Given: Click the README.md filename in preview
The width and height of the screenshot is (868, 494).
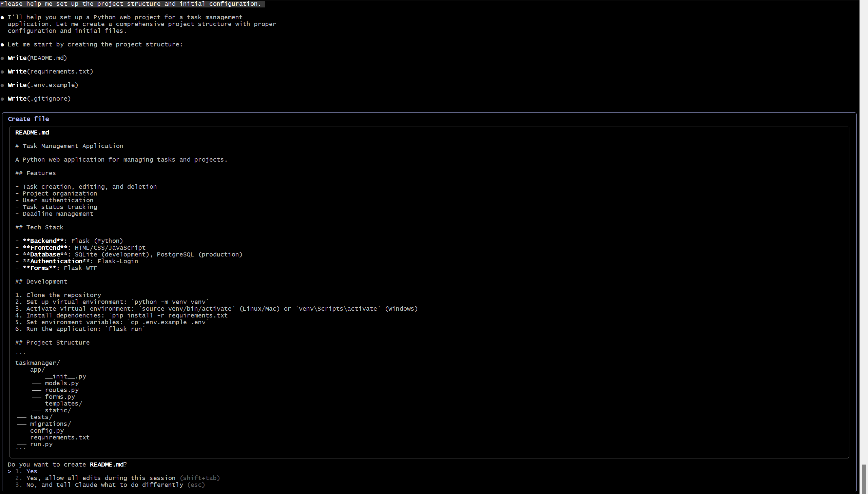Looking at the screenshot, I should tap(32, 133).
